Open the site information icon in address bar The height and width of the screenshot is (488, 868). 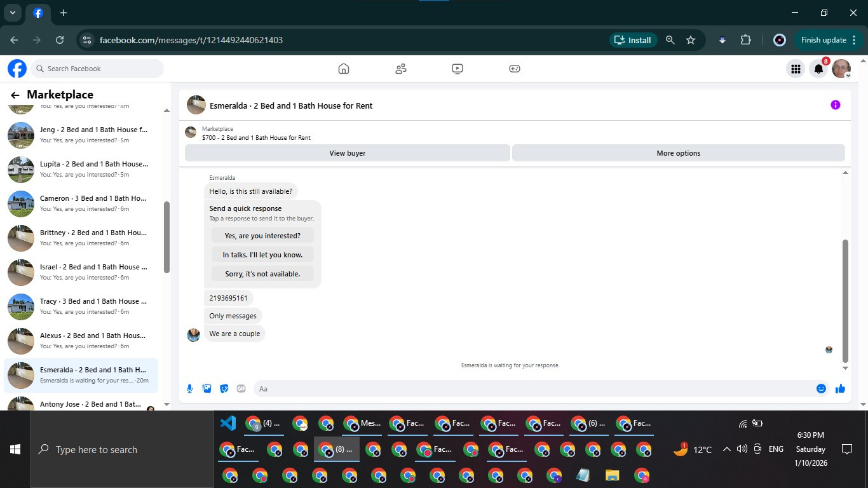pyautogui.click(x=87, y=40)
